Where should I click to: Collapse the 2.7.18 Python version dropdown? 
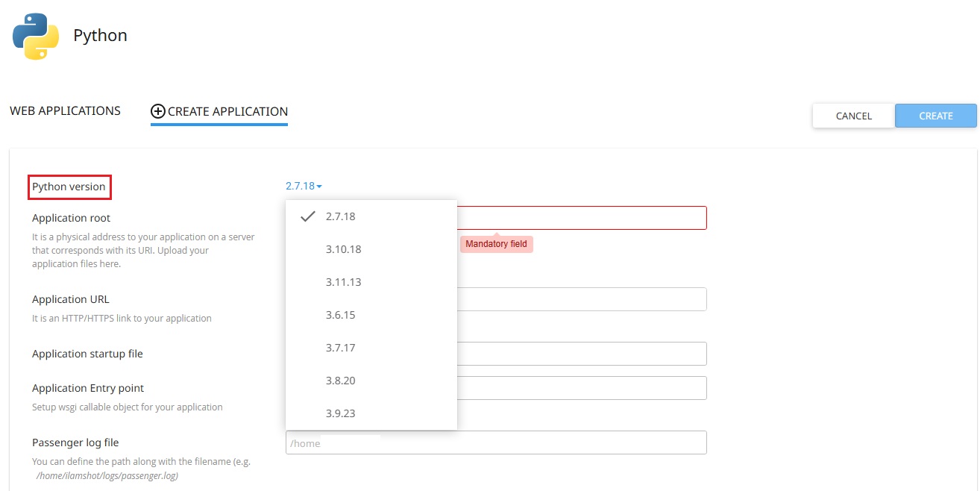[x=304, y=187]
